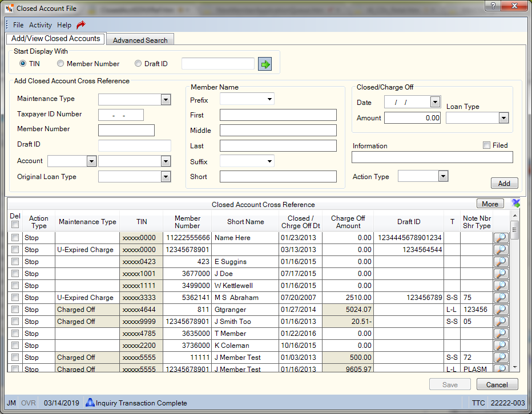Viewport: 532px width, 414px height.
Task: Click the Add button
Action: pyautogui.click(x=504, y=183)
